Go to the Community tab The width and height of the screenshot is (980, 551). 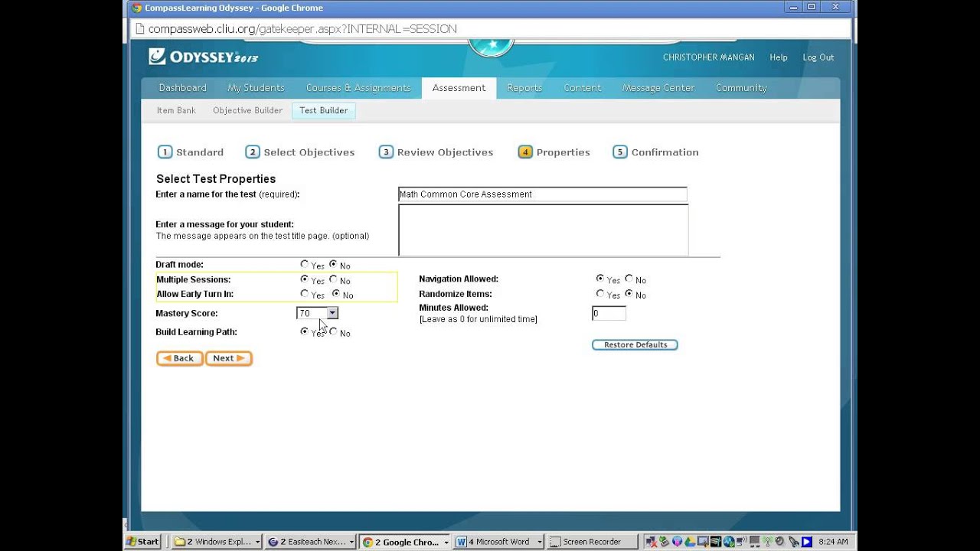coord(741,88)
